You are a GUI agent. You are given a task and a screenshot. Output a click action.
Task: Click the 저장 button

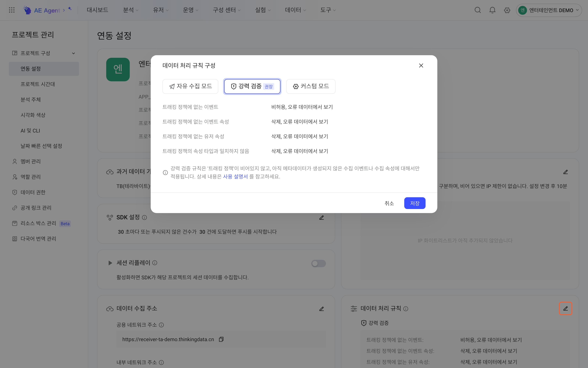tap(415, 203)
